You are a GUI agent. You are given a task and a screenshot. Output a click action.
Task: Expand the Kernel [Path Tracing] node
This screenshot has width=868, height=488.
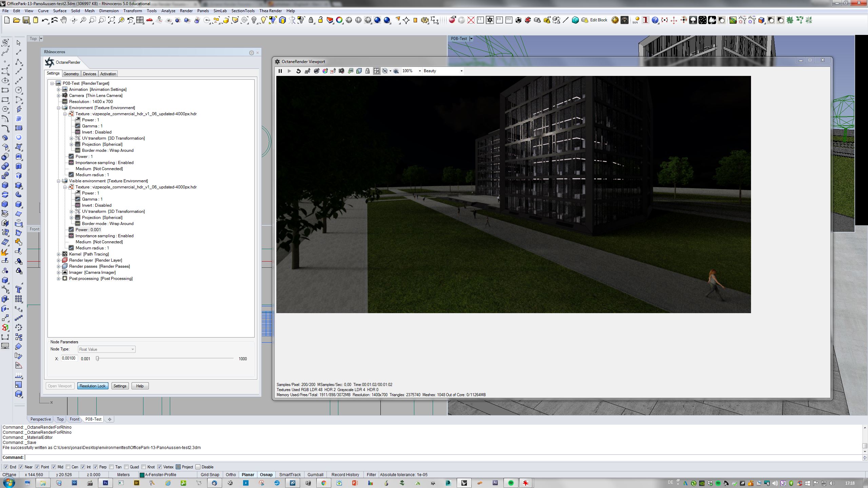tap(59, 254)
